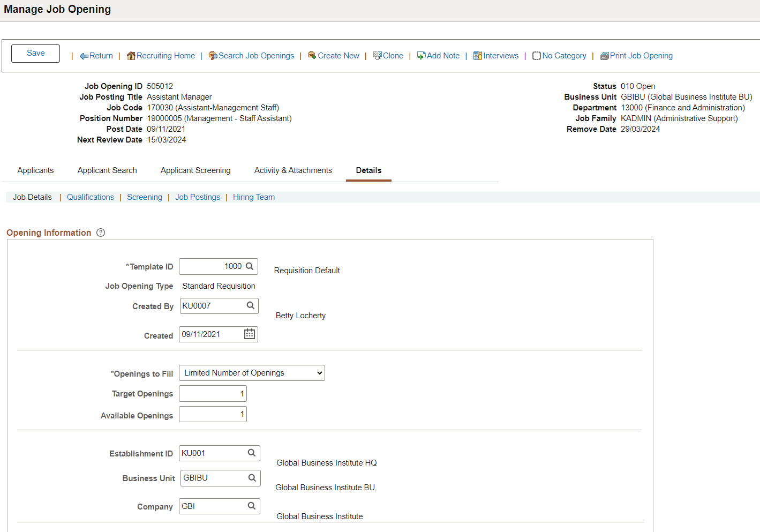
Task: Open Opening Information help
Action: (101, 232)
